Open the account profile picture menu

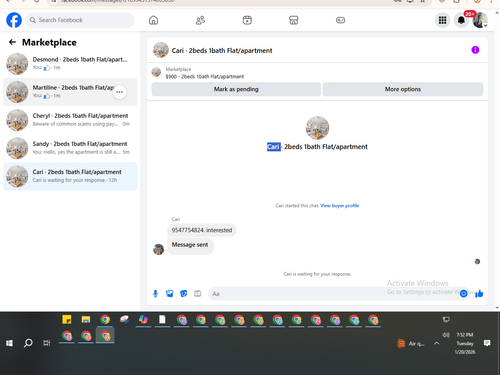click(x=480, y=20)
